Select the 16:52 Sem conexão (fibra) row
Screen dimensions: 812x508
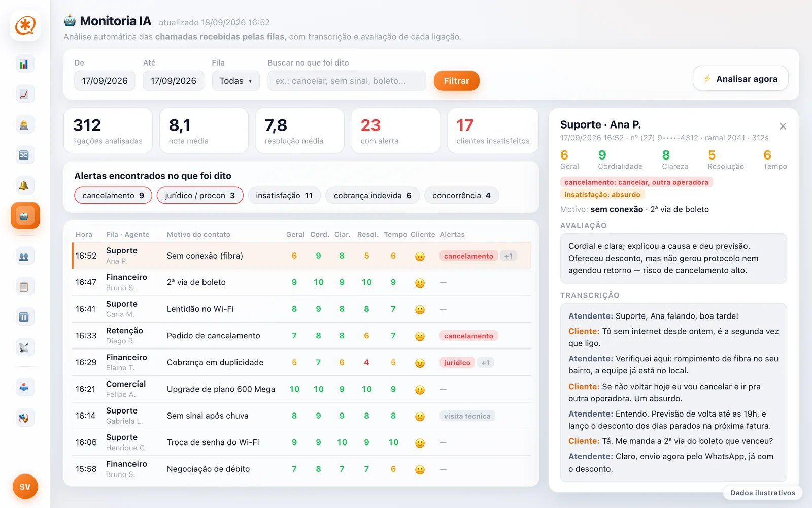coord(301,256)
